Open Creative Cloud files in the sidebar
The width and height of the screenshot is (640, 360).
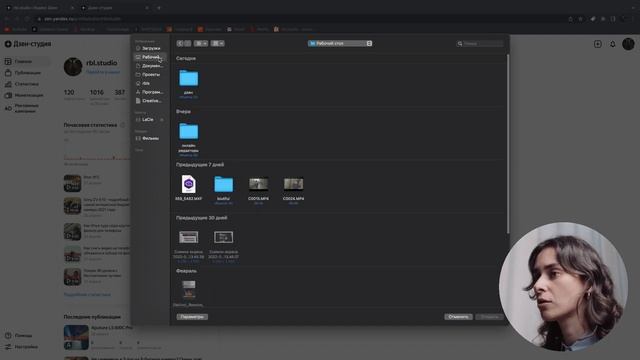pyautogui.click(x=150, y=101)
